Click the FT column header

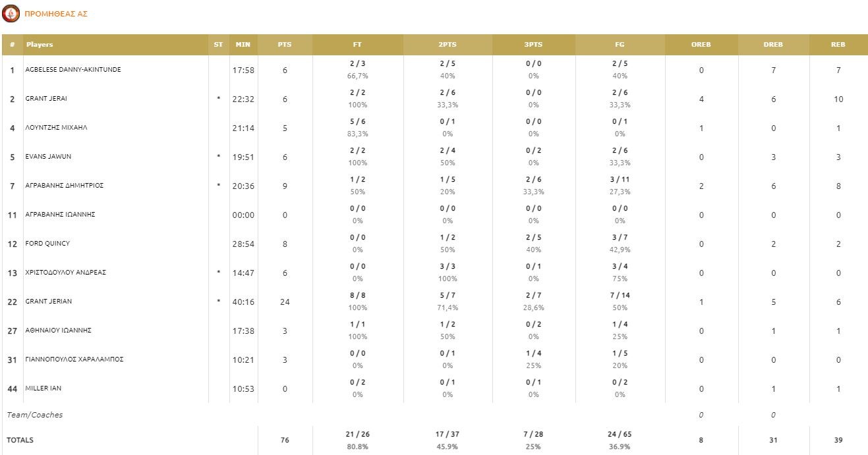coord(357,45)
